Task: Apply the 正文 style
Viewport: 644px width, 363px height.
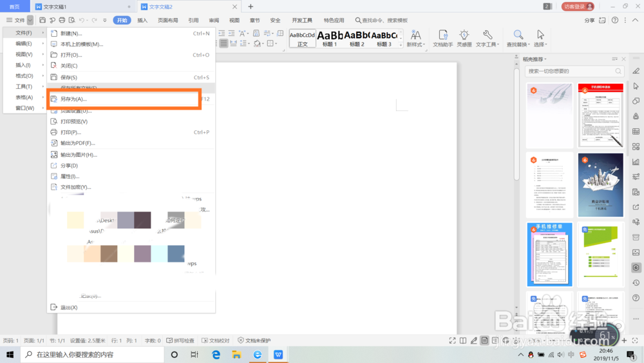Action: point(303,38)
